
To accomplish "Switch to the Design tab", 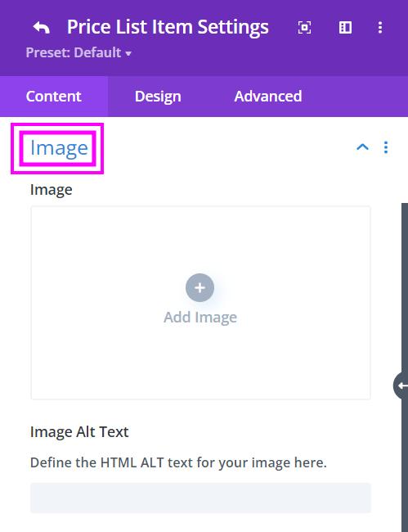I will (158, 97).
